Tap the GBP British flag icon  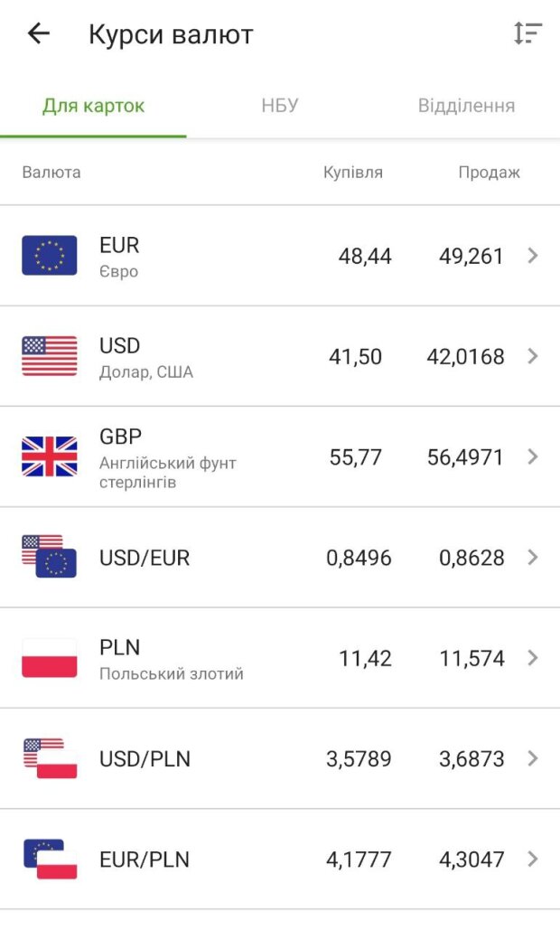50,456
